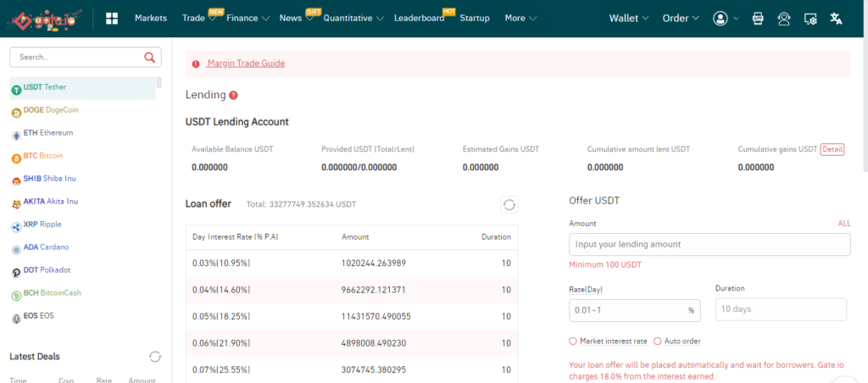Viewport: 868px width, 383px height.
Task: Click the Latest Deals heading
Action: pos(34,357)
